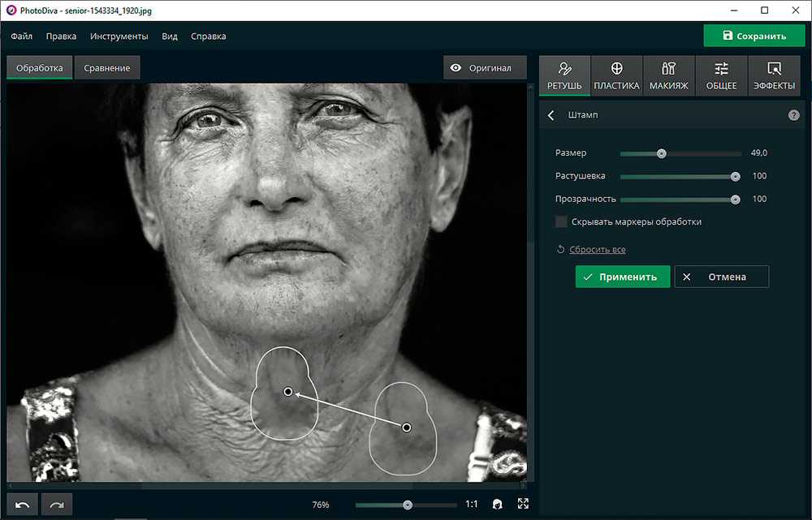Toggle the Оригинал eye preview button
This screenshot has height=520, width=812.
(x=485, y=68)
